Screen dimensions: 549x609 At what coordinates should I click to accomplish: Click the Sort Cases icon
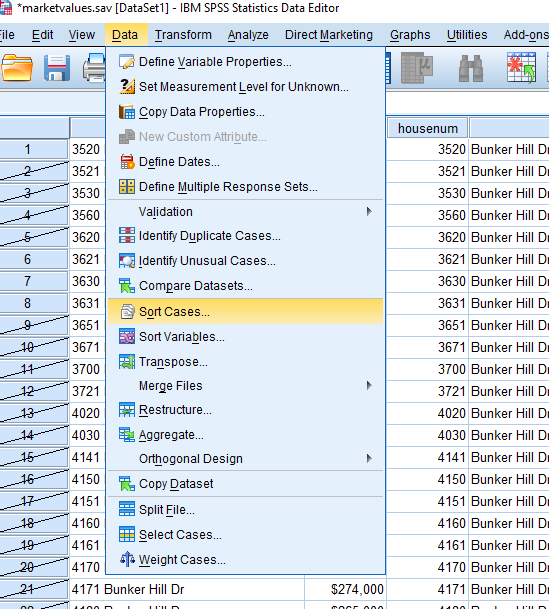pos(127,311)
